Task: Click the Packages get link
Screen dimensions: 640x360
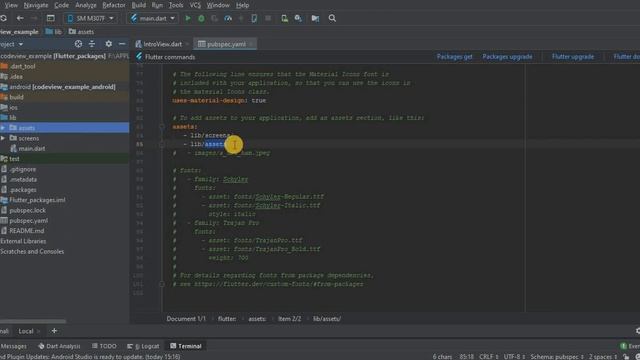Action: [x=454, y=57]
